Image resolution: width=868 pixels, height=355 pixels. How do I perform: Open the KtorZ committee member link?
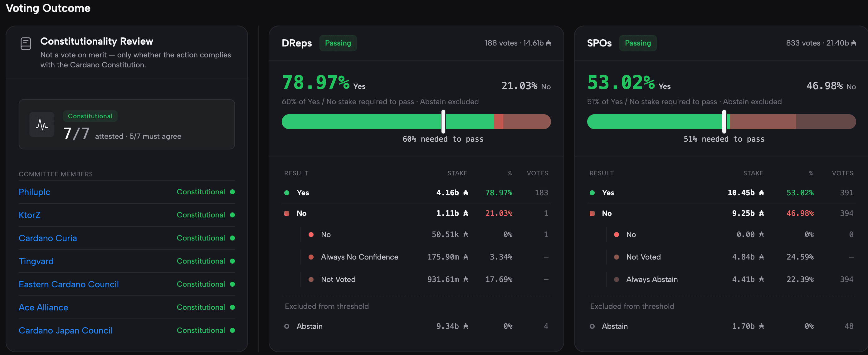30,215
